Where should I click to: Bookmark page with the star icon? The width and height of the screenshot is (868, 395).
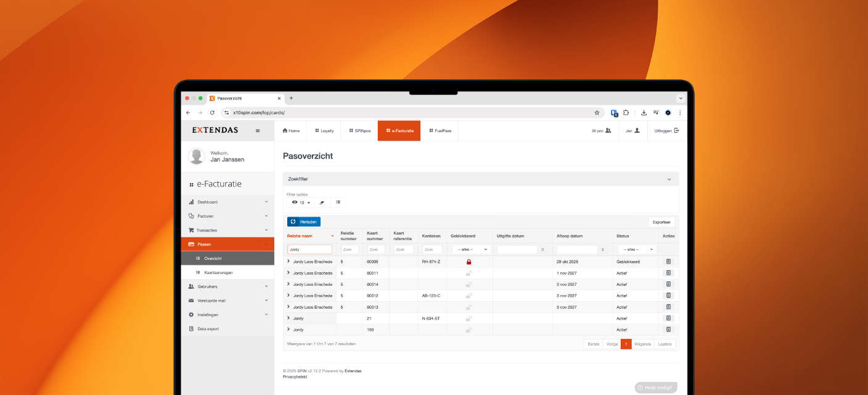[597, 113]
